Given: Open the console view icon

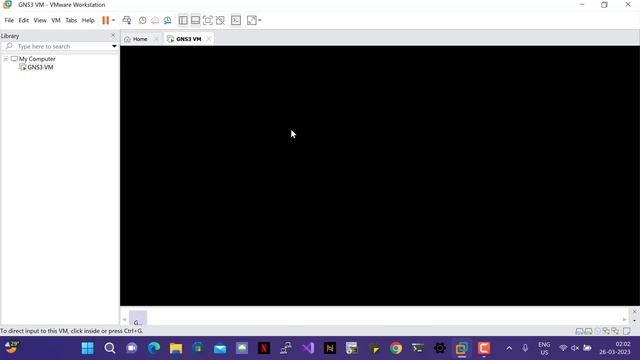Looking at the screenshot, I should tap(236, 20).
